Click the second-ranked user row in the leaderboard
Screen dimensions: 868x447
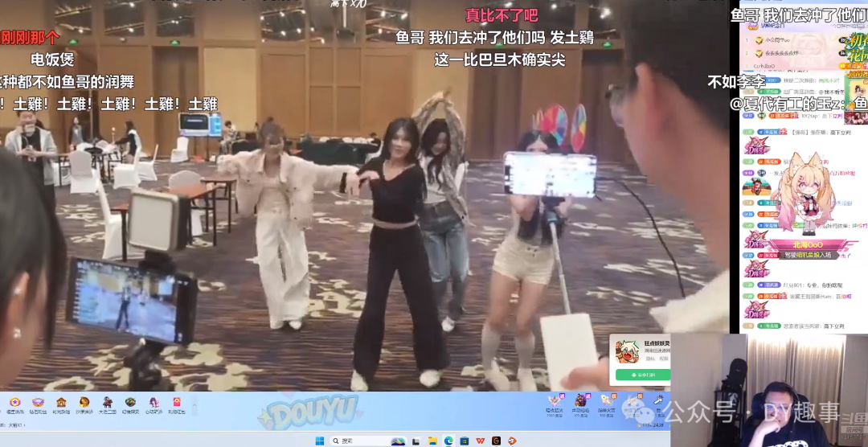pyautogui.click(x=791, y=53)
